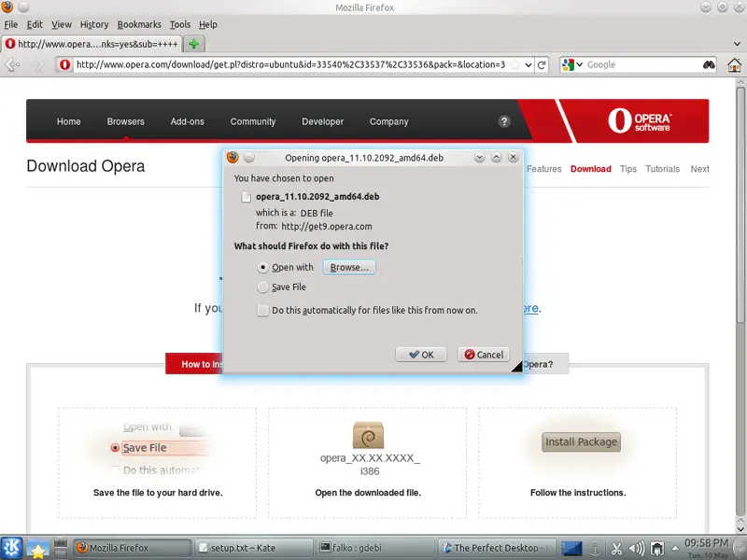
Task: Click the Debian package icon on page
Action: coord(368,435)
